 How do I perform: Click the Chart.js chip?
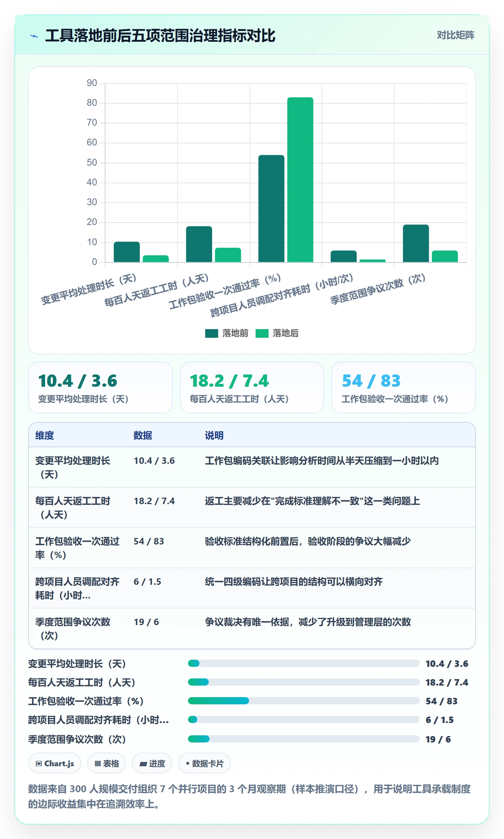pos(55,763)
